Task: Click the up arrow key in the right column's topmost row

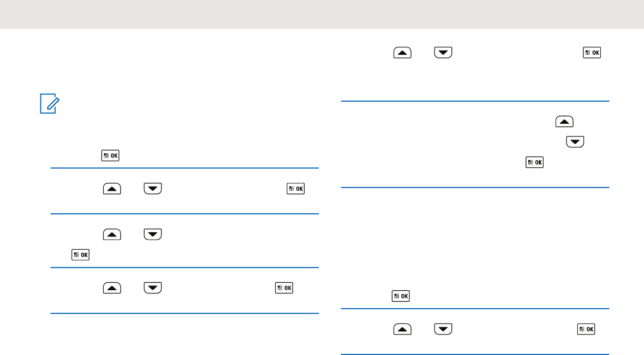Action: (x=402, y=53)
